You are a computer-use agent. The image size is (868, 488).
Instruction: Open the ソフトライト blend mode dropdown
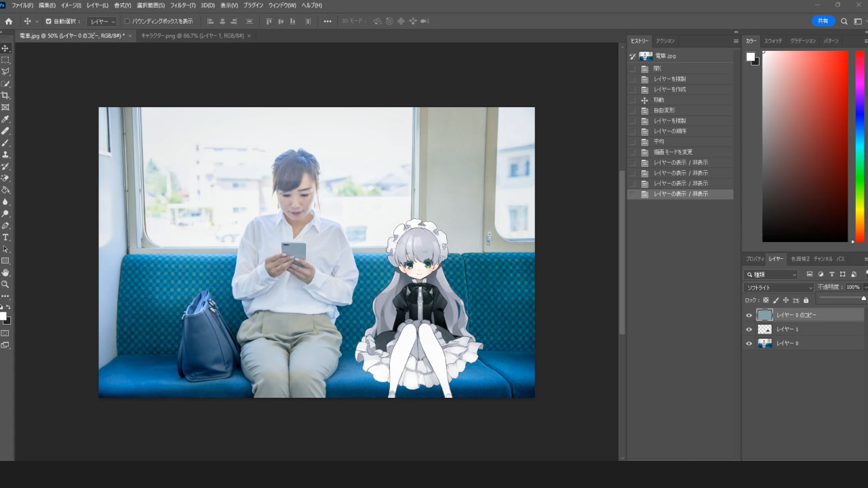[x=778, y=287]
